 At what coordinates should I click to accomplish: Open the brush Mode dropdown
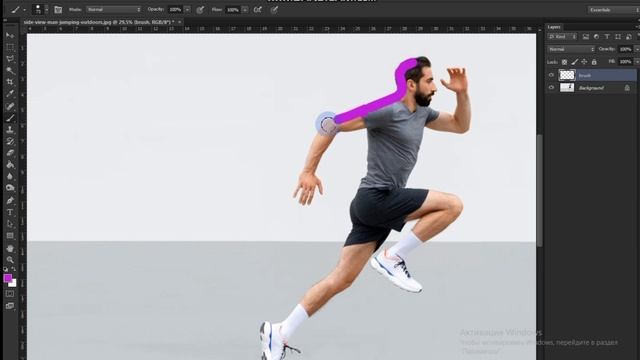pyautogui.click(x=113, y=9)
